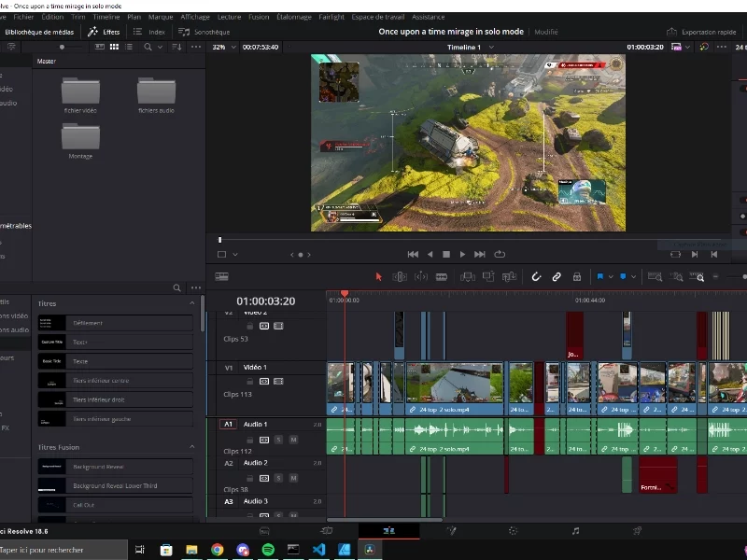Toggle auto track selector on Vidéo 1
Screen dimensions: 747x560
pos(264,381)
